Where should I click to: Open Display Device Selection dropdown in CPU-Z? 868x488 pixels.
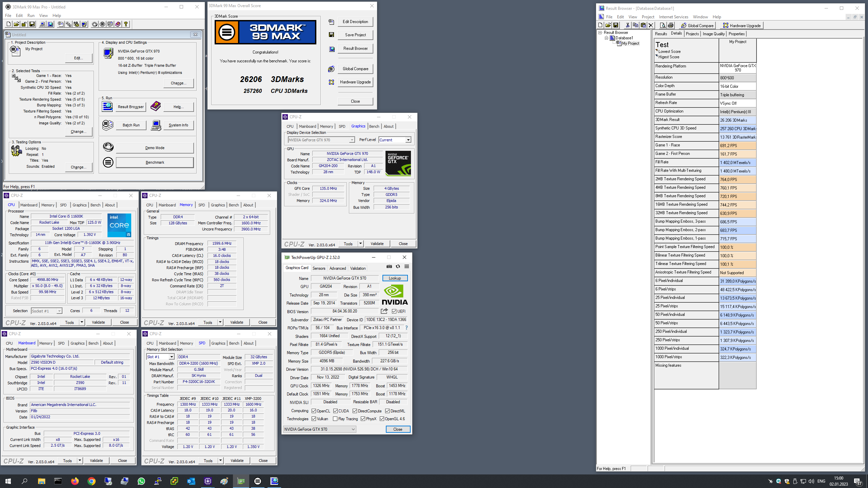point(352,140)
